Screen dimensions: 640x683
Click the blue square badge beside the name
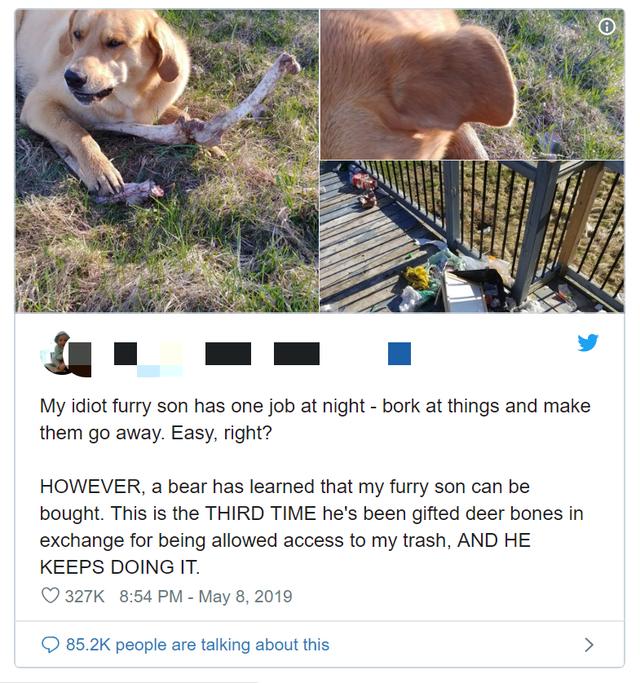click(399, 353)
